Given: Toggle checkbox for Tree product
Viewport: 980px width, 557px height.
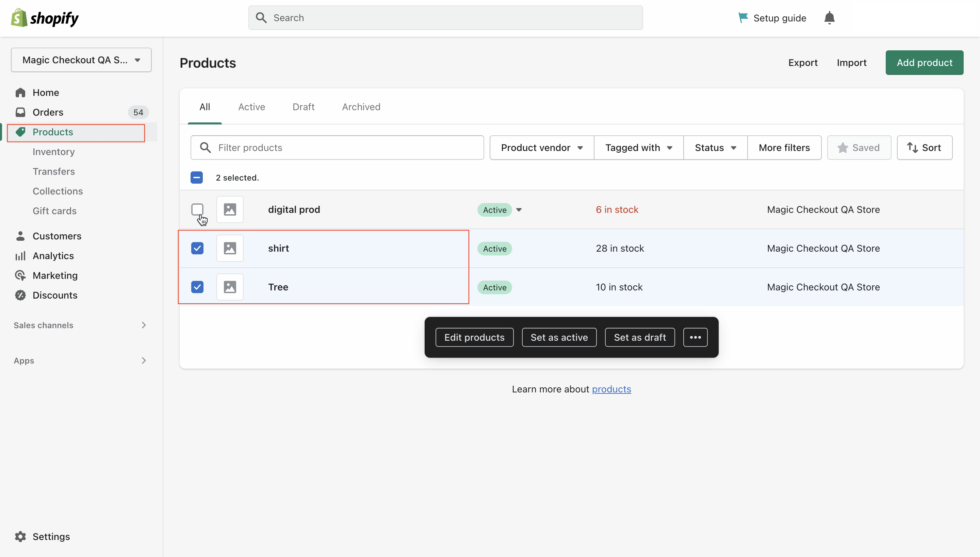Looking at the screenshot, I should click(197, 287).
